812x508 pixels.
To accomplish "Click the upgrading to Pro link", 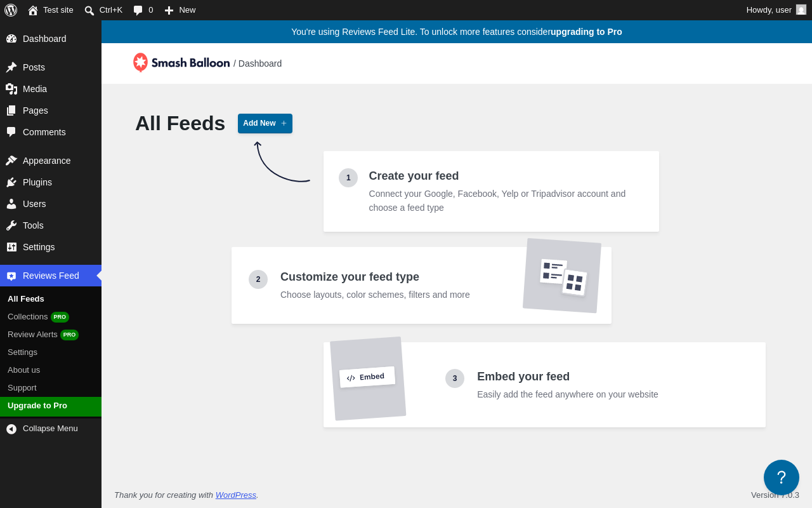I will coord(586,32).
